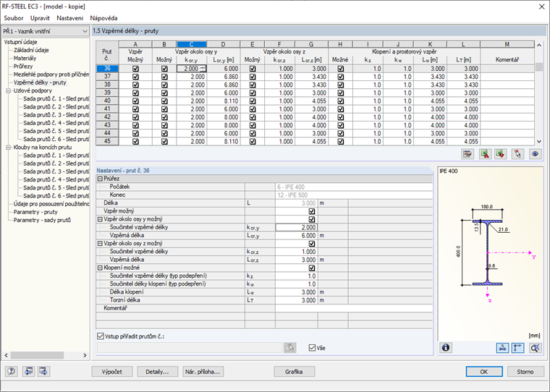Click the spinner on kcr,y cell row 36
Viewport: 550px width, 392px height.
(203, 69)
